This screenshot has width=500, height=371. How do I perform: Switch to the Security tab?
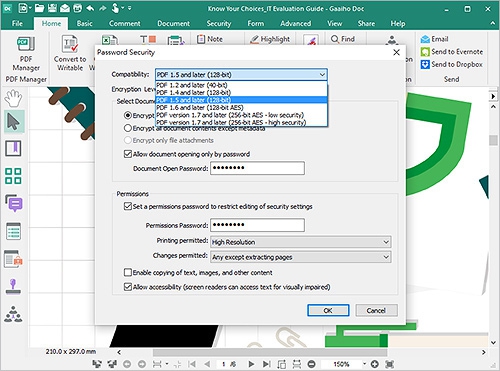tap(219, 23)
